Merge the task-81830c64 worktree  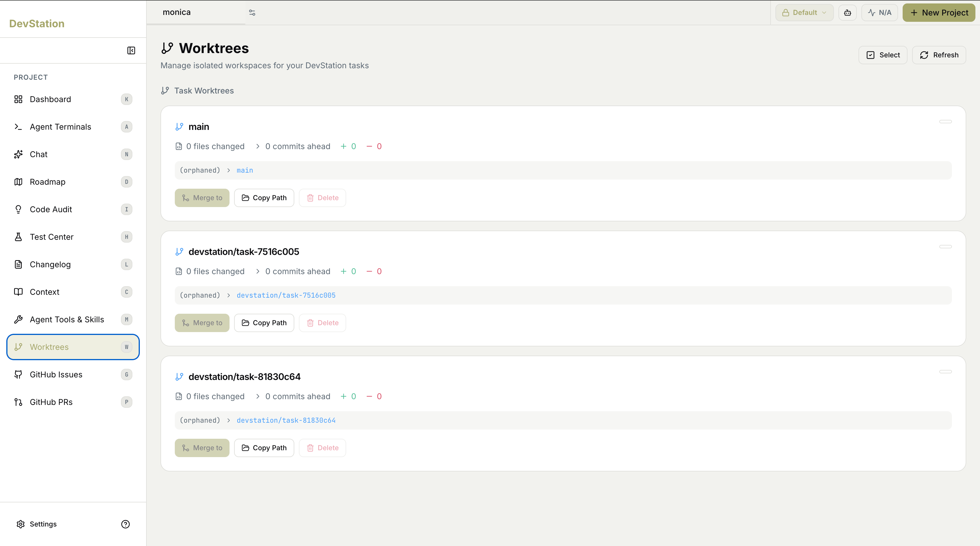[202, 448]
